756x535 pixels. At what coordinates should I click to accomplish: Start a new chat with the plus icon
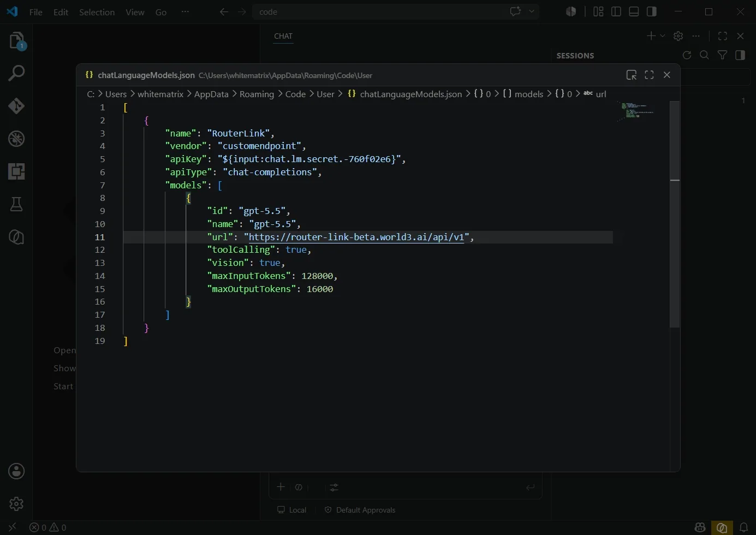click(651, 36)
